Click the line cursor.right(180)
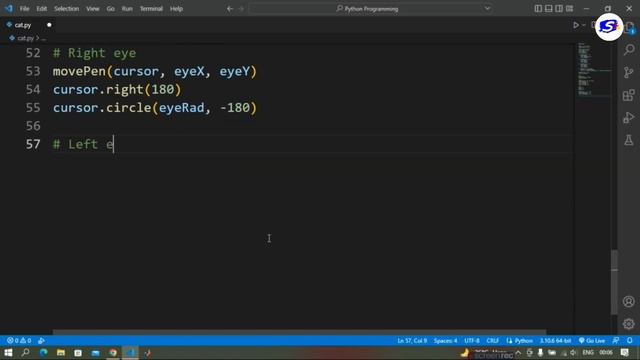Image resolution: width=640 pixels, height=360 pixels. pos(117,89)
